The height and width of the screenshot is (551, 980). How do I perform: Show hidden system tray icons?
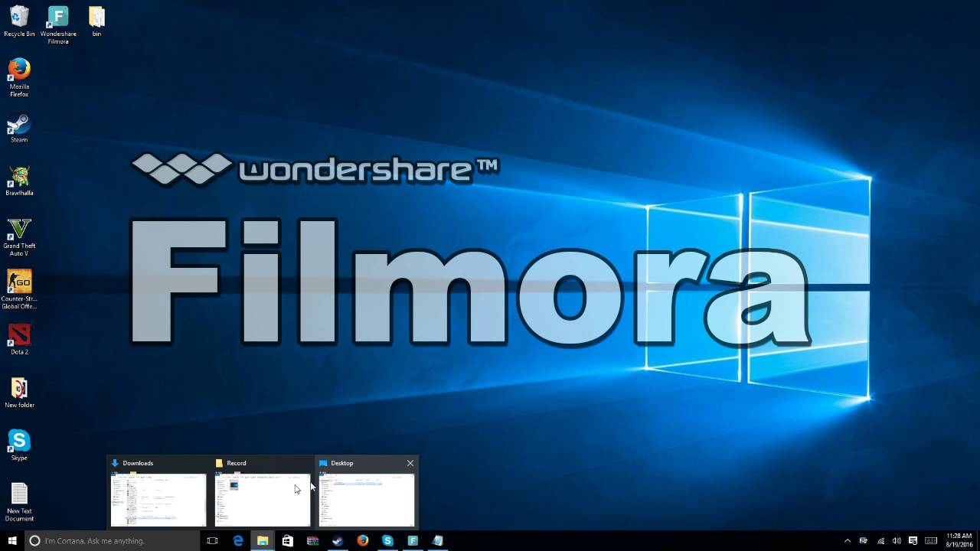pos(847,540)
